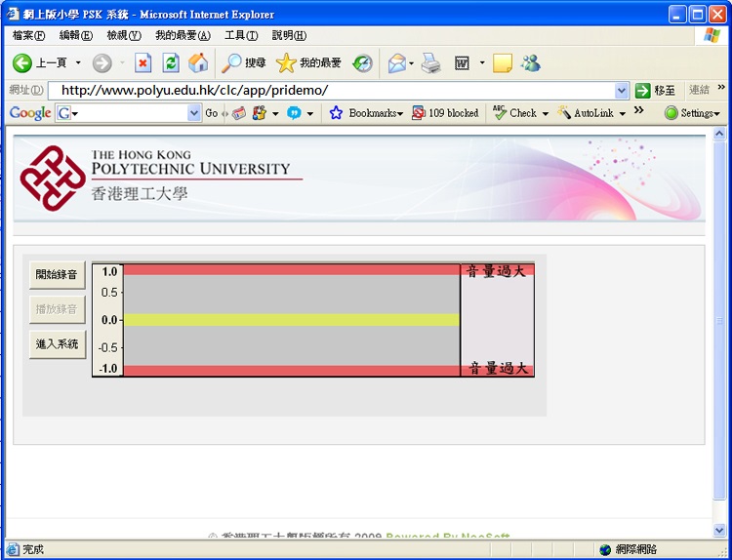The height and width of the screenshot is (560, 732).
Task: Click the 開始錄音 start recording button
Action: click(x=58, y=275)
